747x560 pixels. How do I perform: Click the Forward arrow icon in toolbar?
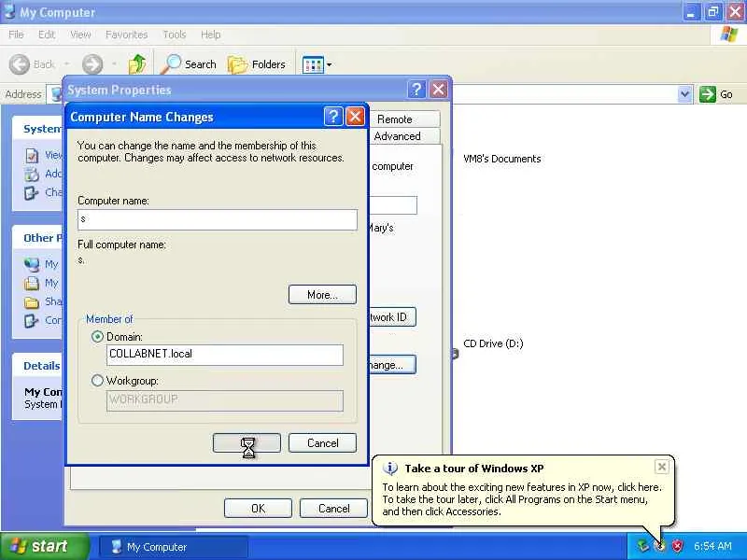click(x=92, y=64)
